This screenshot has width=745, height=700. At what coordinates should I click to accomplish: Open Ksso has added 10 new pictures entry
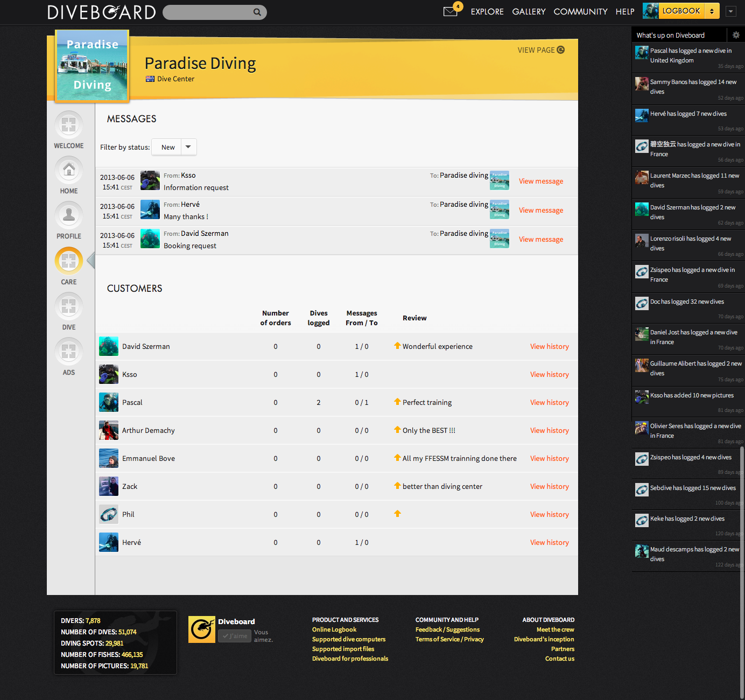pyautogui.click(x=688, y=402)
